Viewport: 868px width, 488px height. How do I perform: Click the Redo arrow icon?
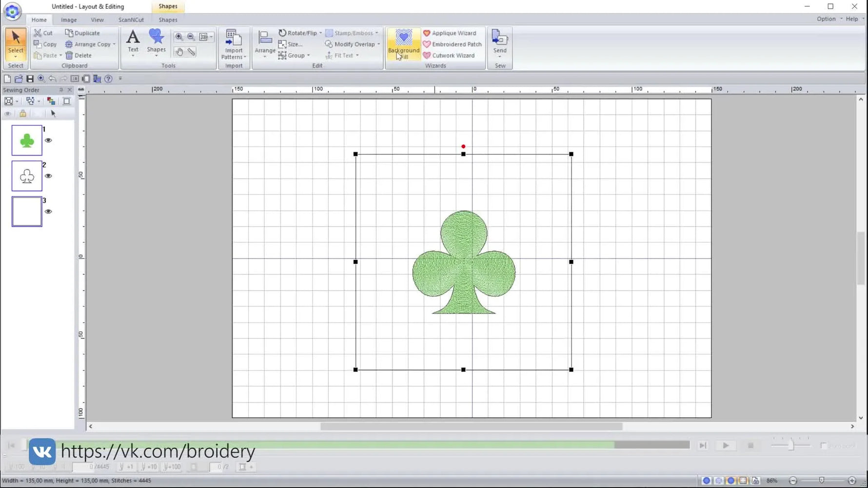click(x=63, y=78)
